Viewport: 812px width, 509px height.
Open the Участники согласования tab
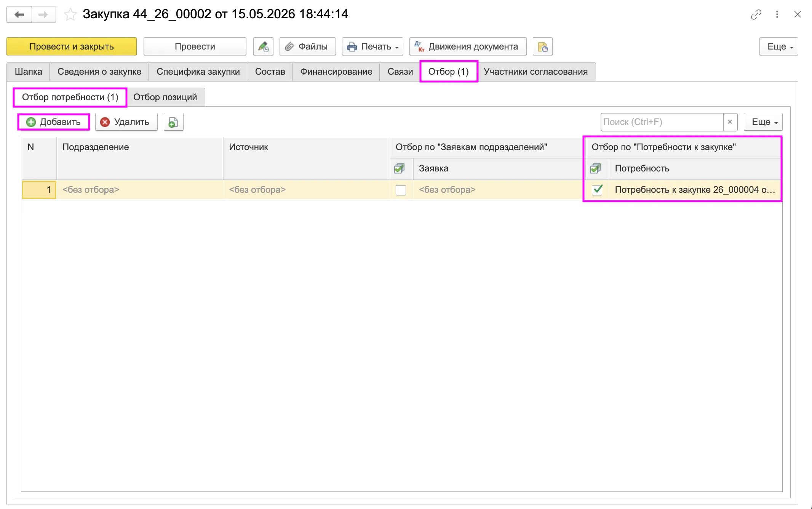click(x=535, y=72)
